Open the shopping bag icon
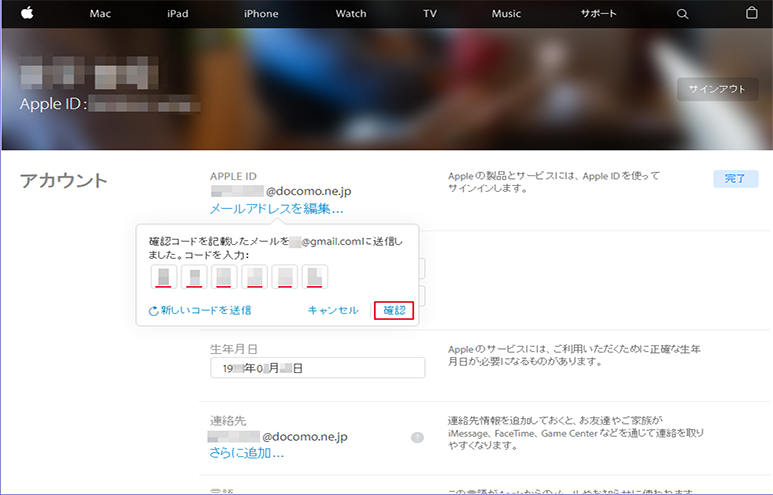Image resolution: width=773 pixels, height=495 pixels. point(751,14)
